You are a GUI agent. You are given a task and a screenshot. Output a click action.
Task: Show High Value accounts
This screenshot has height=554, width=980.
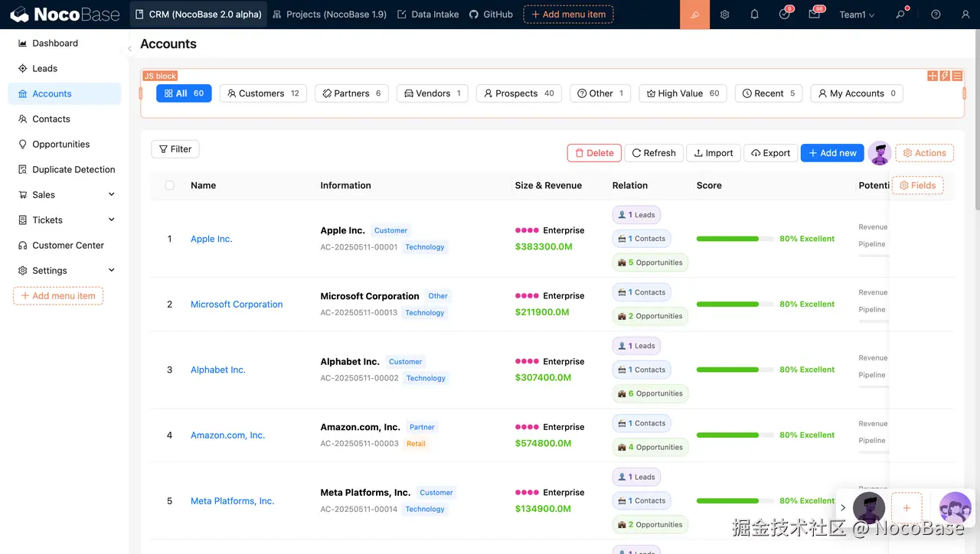coord(683,93)
